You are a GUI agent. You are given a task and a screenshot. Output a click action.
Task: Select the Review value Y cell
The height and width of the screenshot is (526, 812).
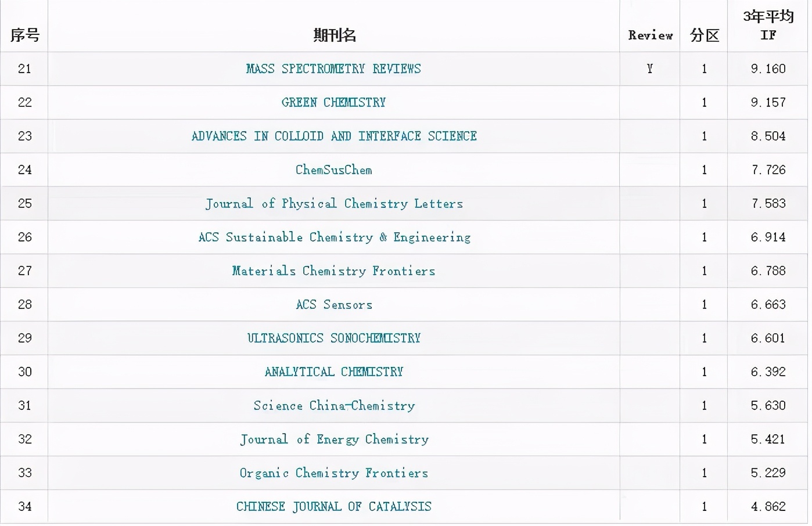point(649,69)
